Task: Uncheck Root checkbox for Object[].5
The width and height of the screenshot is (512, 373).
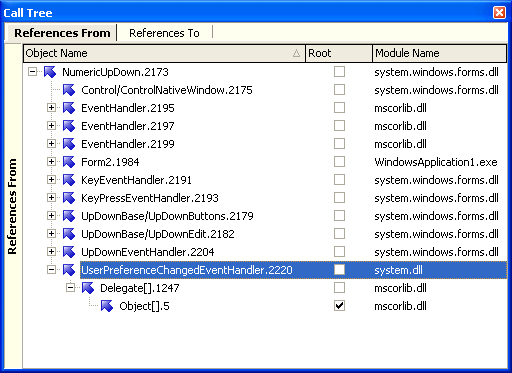Action: point(339,306)
